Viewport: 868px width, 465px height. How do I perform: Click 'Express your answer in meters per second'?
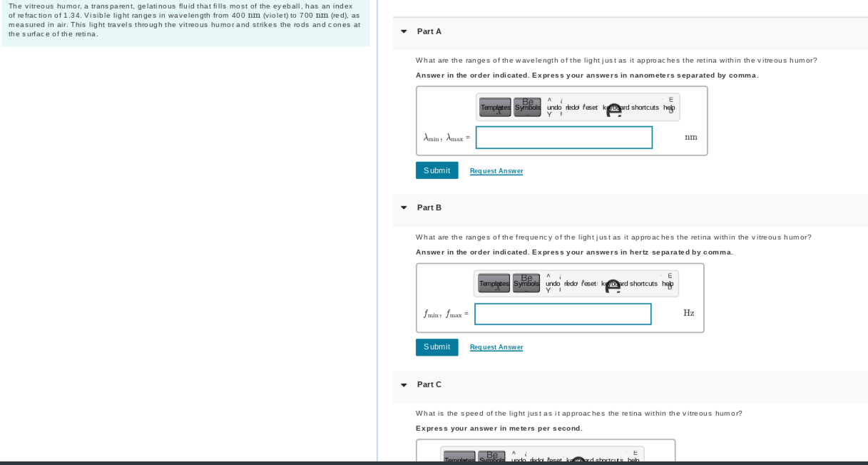pos(499,428)
